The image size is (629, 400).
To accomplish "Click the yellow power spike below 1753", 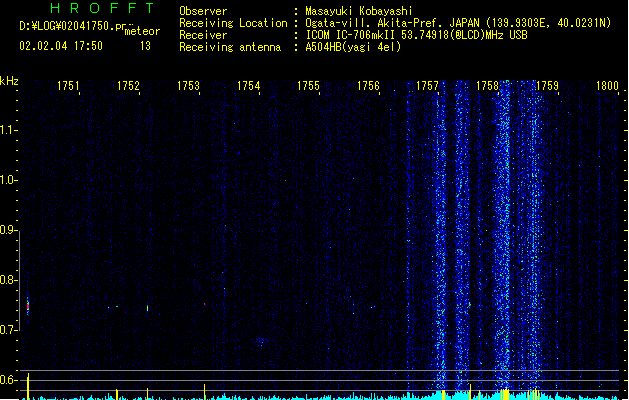I will [205, 392].
